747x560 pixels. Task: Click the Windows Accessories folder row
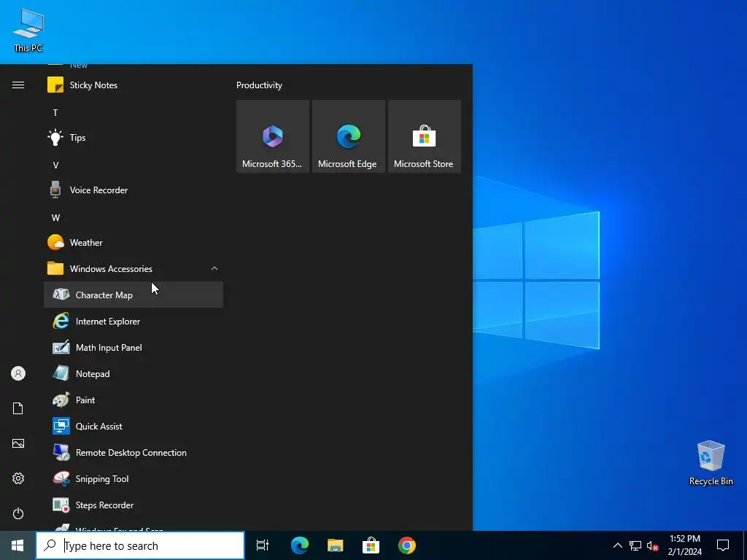(x=133, y=268)
